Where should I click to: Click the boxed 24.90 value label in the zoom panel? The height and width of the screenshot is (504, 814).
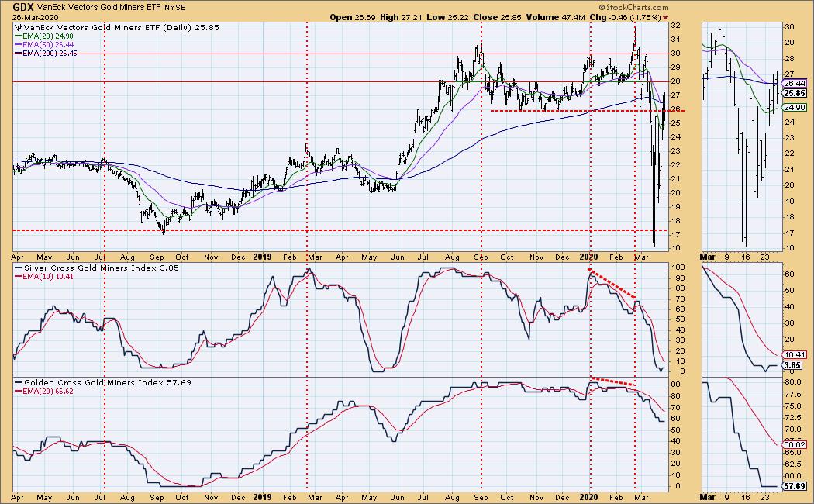pos(795,108)
